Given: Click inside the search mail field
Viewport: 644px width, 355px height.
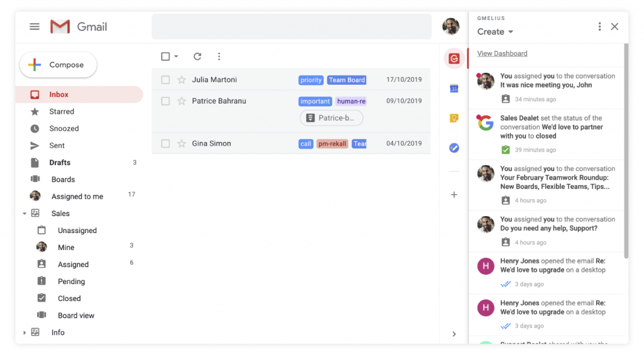Looking at the screenshot, I should click(x=292, y=26).
